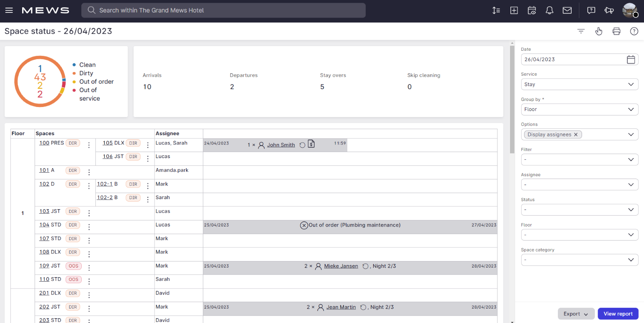
Task: Open the hamburger main menu
Action: point(9,10)
